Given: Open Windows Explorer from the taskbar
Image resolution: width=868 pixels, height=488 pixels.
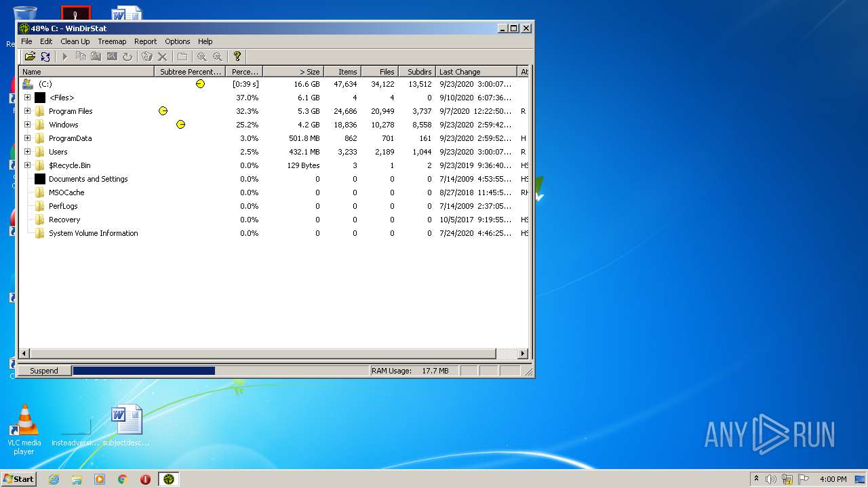Looking at the screenshot, I should 77,479.
